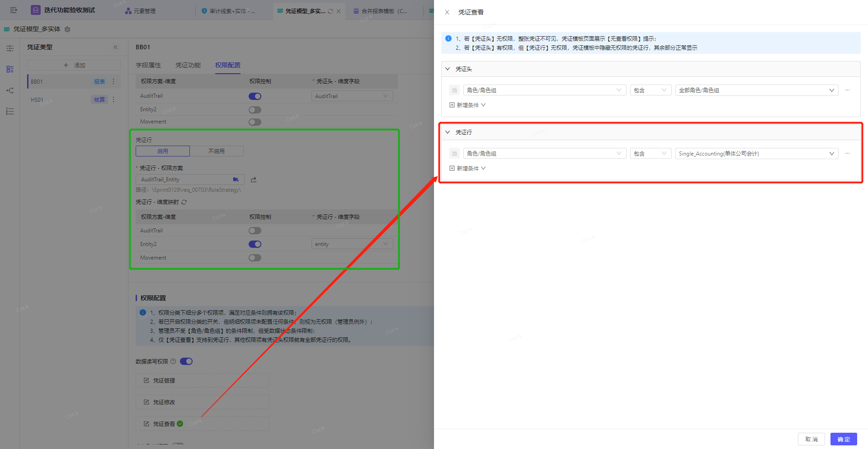Image resolution: width=868 pixels, height=449 pixels.
Task: Open the 全部角色/角色组 dropdown
Action: coord(756,90)
